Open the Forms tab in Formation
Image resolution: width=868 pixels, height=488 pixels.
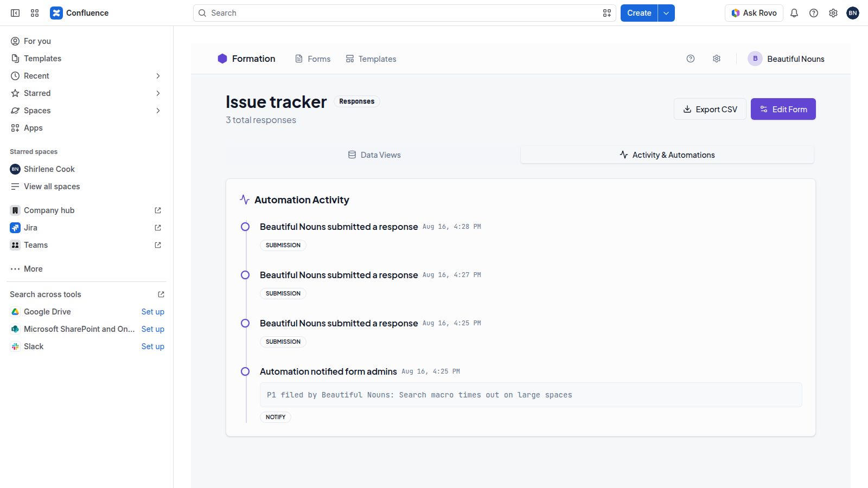tap(312, 59)
